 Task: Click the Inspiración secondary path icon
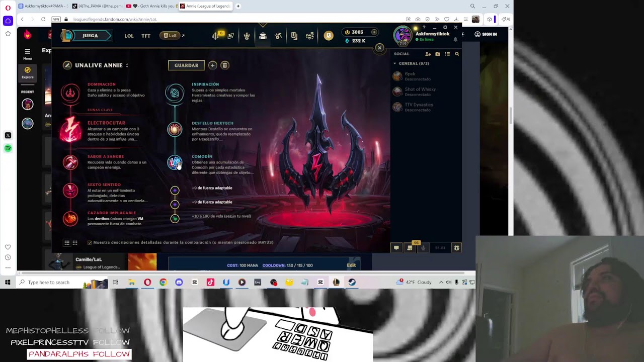[x=175, y=93]
